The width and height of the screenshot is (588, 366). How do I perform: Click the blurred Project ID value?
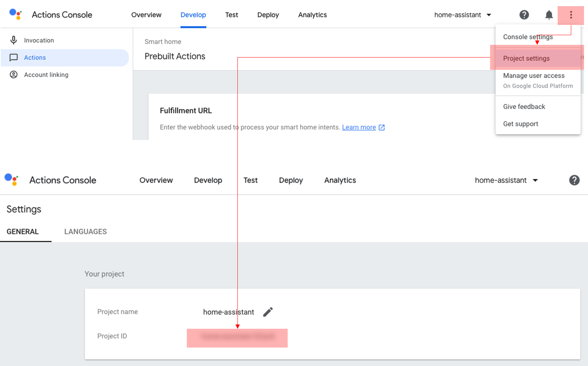click(x=237, y=336)
